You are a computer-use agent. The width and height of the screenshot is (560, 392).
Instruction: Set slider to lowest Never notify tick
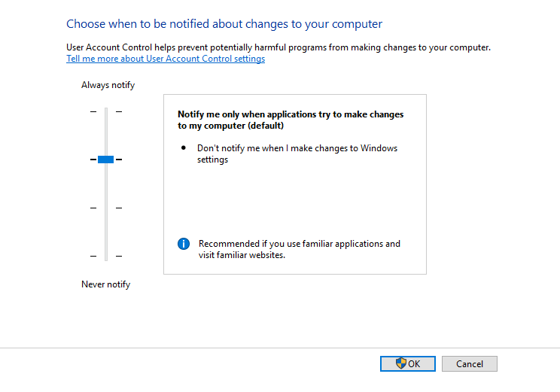106,256
